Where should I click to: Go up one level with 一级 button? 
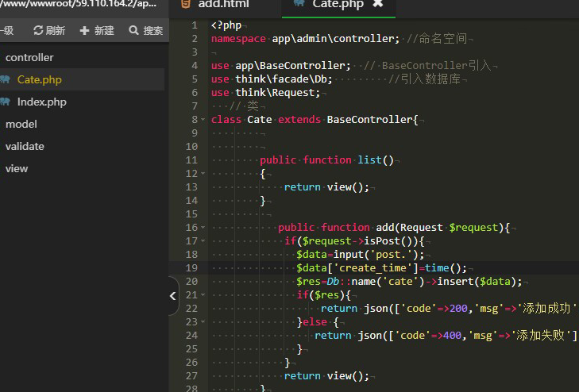point(7,30)
